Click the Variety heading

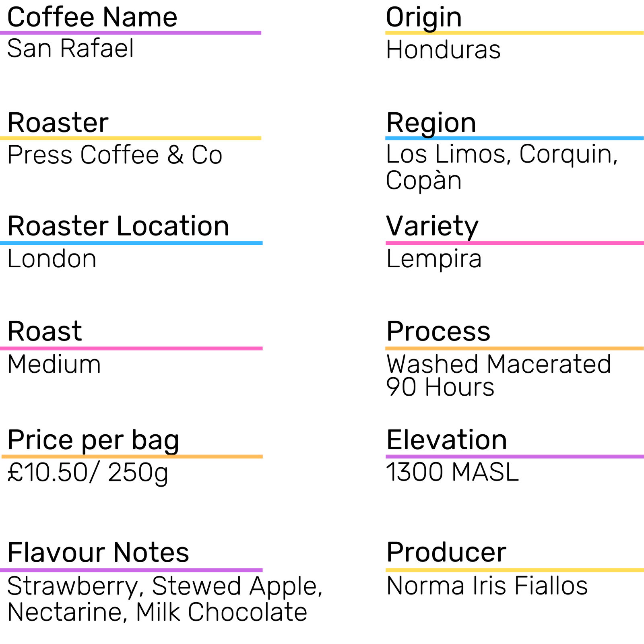(432, 226)
